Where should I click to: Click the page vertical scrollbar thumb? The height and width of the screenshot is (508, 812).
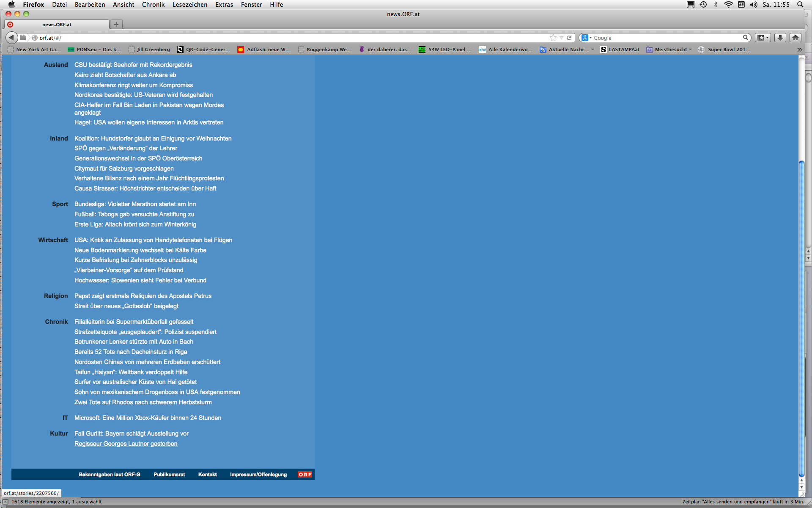click(x=801, y=318)
